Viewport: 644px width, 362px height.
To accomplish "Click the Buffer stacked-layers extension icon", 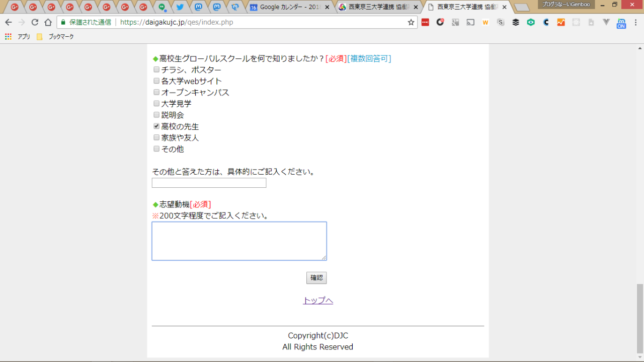I will (x=516, y=22).
